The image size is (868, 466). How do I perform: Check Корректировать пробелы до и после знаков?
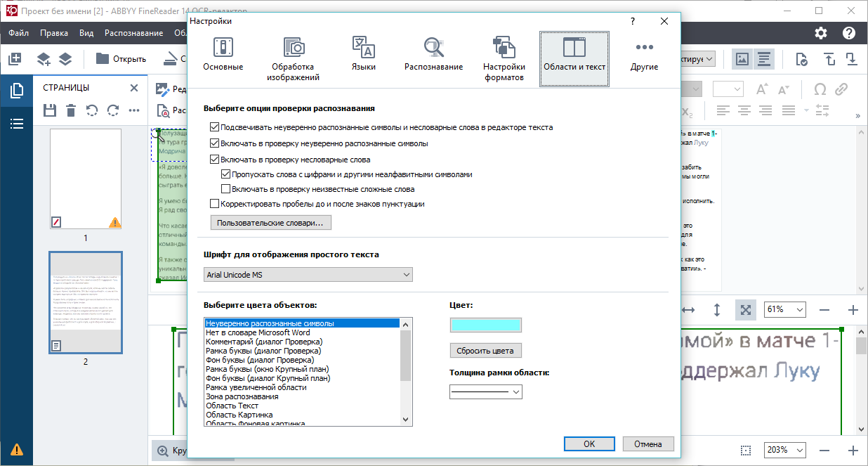(215, 204)
